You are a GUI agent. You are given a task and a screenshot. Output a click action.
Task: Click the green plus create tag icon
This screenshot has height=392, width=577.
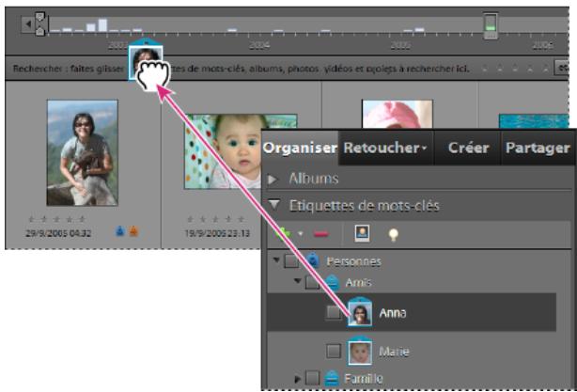coord(284,233)
